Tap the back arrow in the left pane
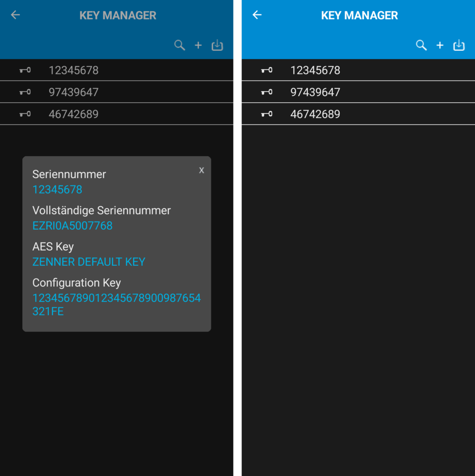The height and width of the screenshot is (476, 475). pyautogui.click(x=15, y=15)
